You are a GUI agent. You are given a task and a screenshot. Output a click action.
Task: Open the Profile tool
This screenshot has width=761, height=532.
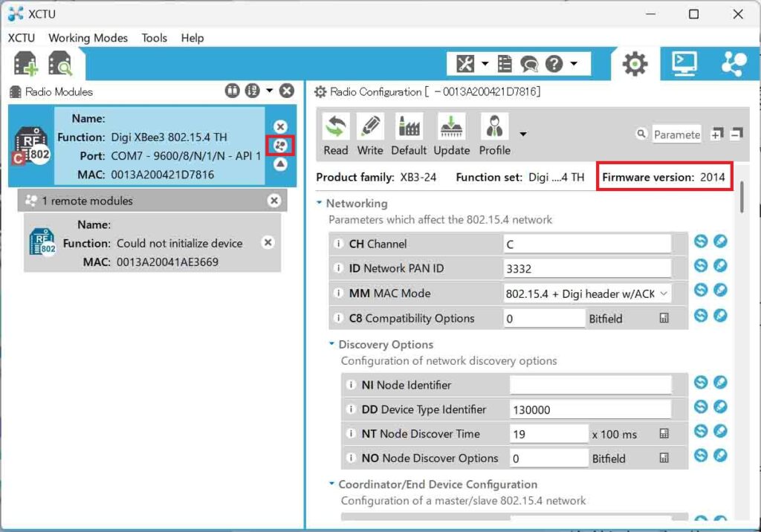coord(494,135)
